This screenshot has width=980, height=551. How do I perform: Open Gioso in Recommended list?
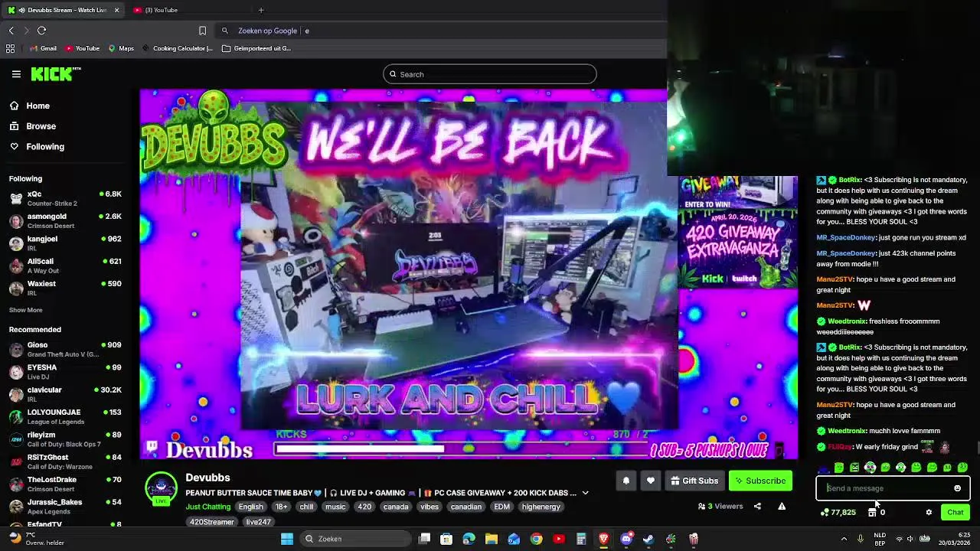tap(66, 350)
